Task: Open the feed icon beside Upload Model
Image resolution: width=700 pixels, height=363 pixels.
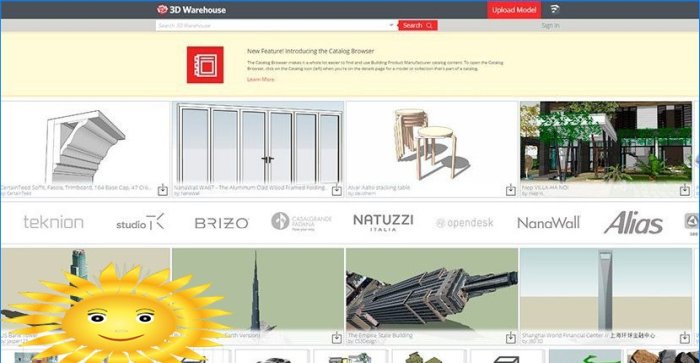Action: [x=554, y=9]
